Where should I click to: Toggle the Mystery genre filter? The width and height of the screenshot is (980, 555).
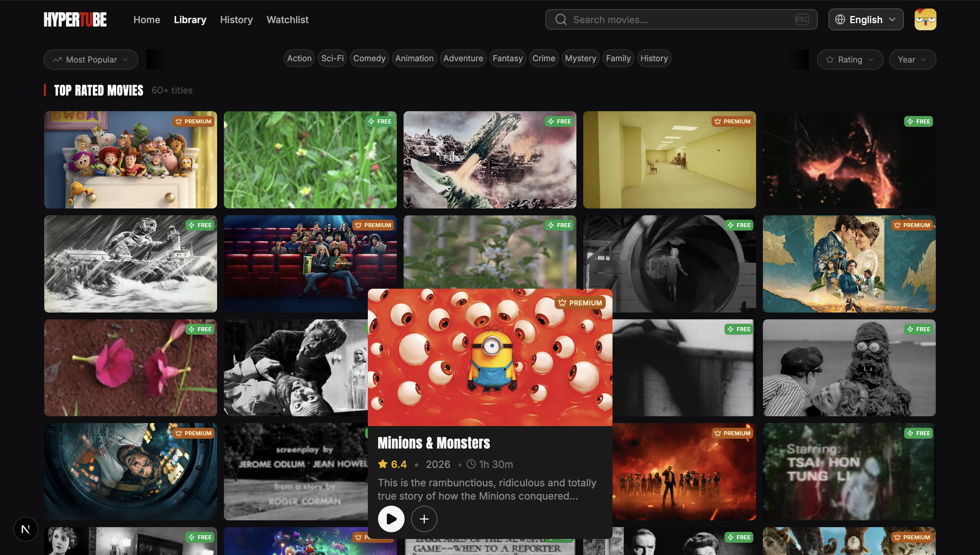pos(581,58)
